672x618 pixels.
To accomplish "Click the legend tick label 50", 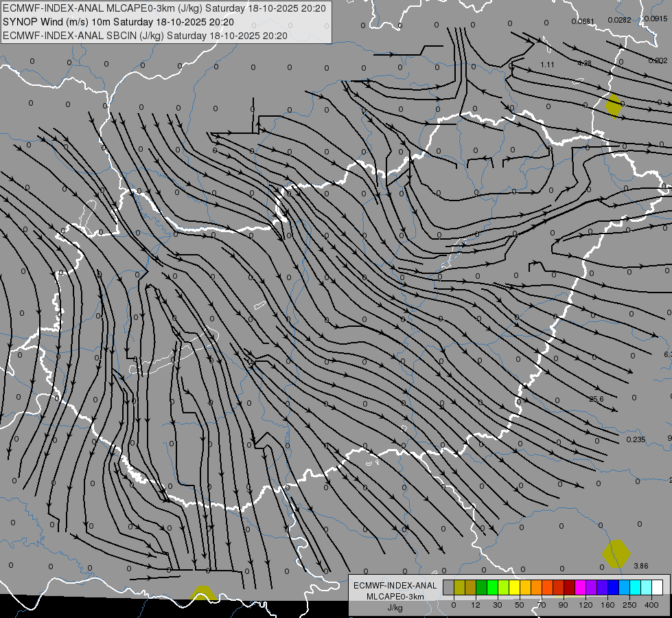I will tap(520, 605).
